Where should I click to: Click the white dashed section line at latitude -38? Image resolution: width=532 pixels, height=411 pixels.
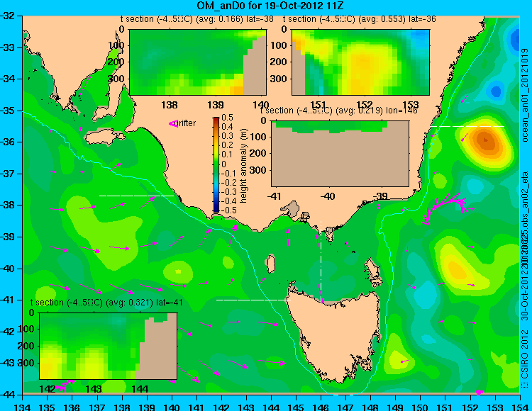coord(136,196)
